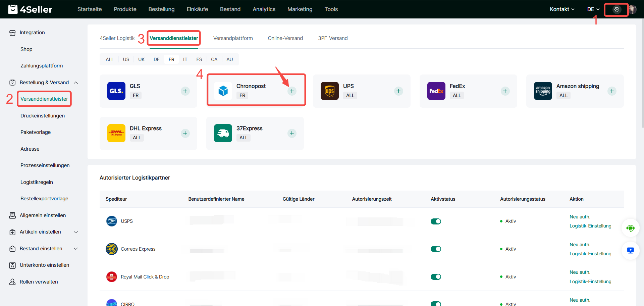Image resolution: width=644 pixels, height=306 pixels.
Task: Click the FedEx plus icon
Action: pyautogui.click(x=505, y=91)
